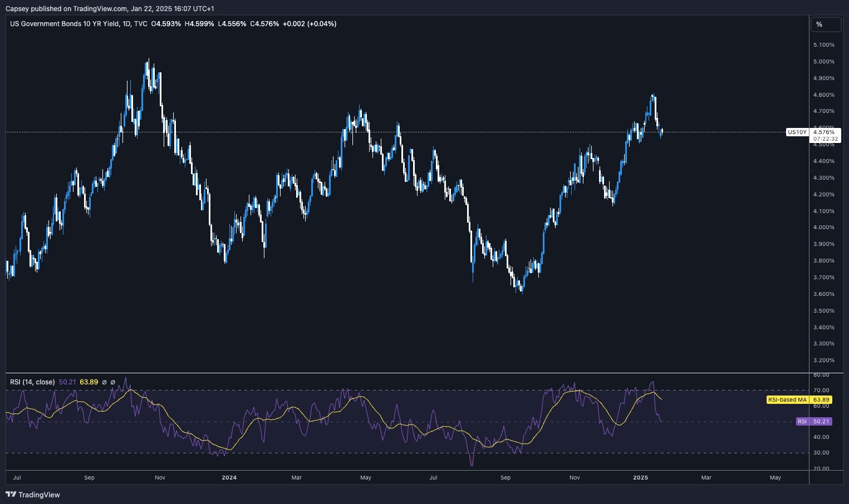Click the 50.21 RSI value in the legend

pos(67,382)
